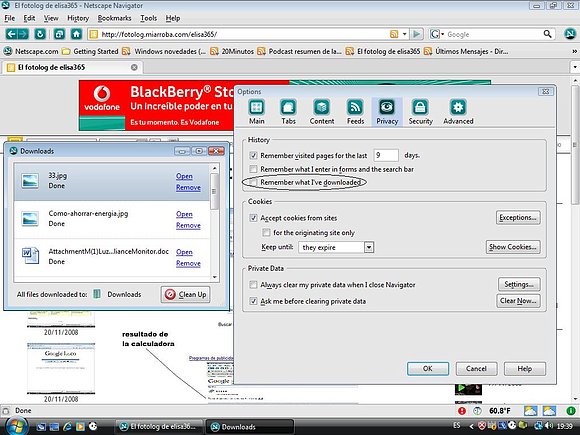Click the days number input field

click(x=386, y=155)
